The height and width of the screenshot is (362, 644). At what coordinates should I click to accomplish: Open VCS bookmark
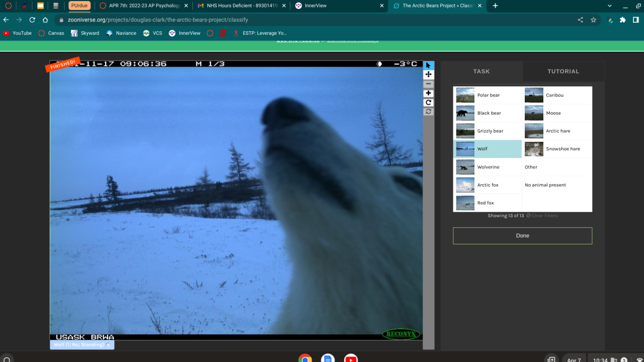(152, 33)
